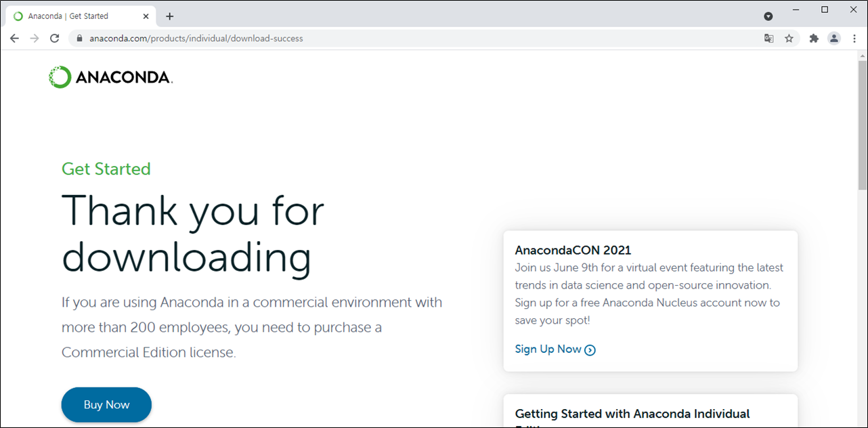Viewport: 868px width, 428px height.
Task: Click the AnacondaCON June 9th event description
Action: (x=649, y=294)
